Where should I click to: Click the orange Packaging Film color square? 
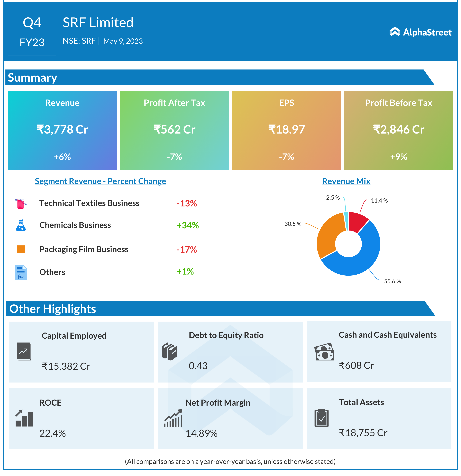(x=21, y=249)
